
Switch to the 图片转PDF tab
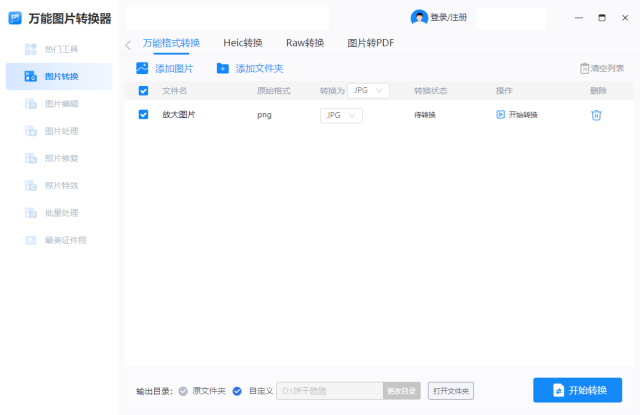(370, 43)
